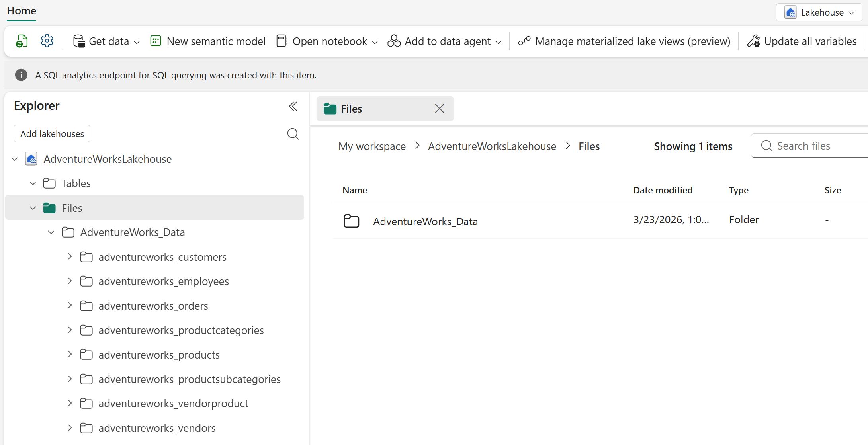The width and height of the screenshot is (868, 445).
Task: Click the AdventureWorksLakehouse lakehouse icon in the tree
Action: click(31, 159)
